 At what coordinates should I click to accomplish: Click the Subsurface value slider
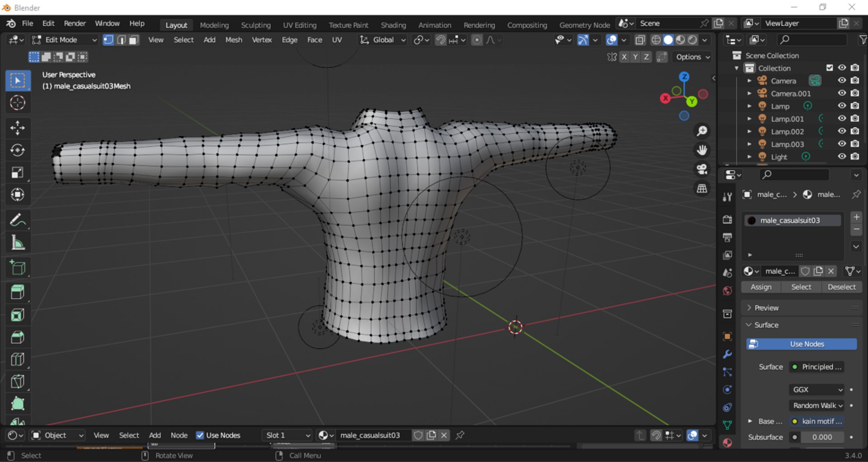click(x=821, y=437)
